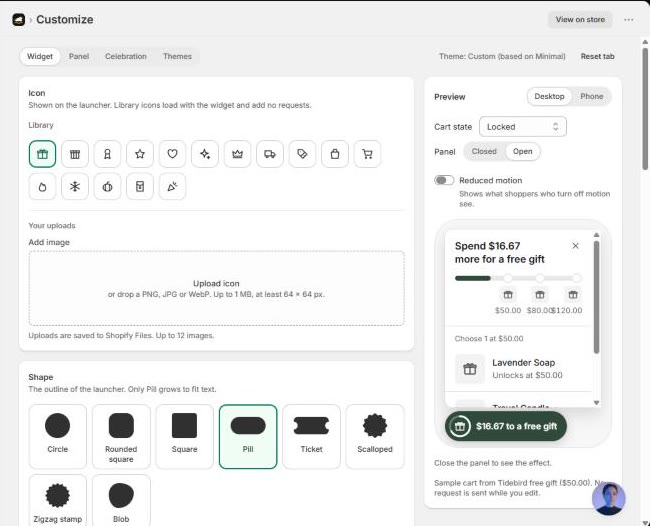
Task: Pick the flame library icon
Action: pyautogui.click(x=42, y=187)
